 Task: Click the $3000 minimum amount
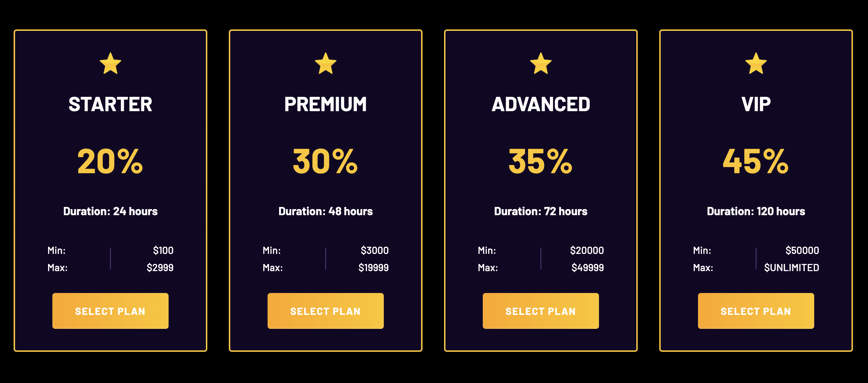[375, 250]
